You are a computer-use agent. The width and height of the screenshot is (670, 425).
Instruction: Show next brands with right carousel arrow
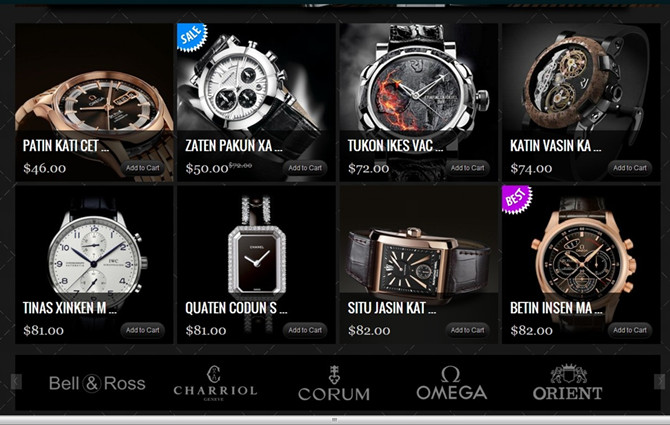point(659,381)
